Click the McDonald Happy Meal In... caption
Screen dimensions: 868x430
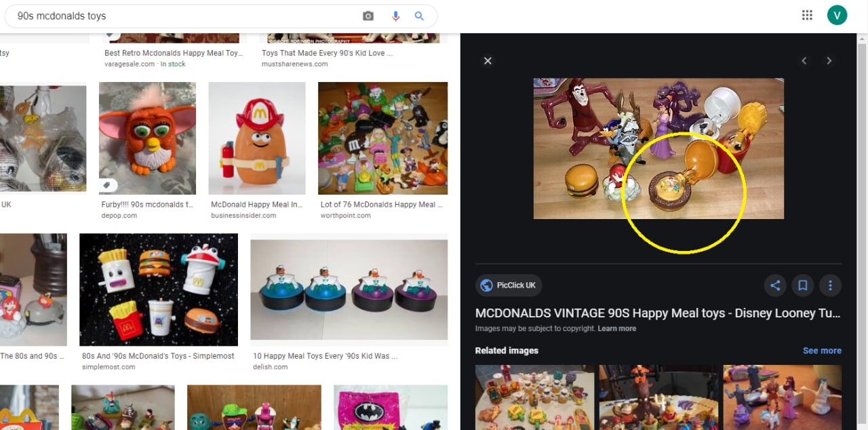(x=256, y=204)
